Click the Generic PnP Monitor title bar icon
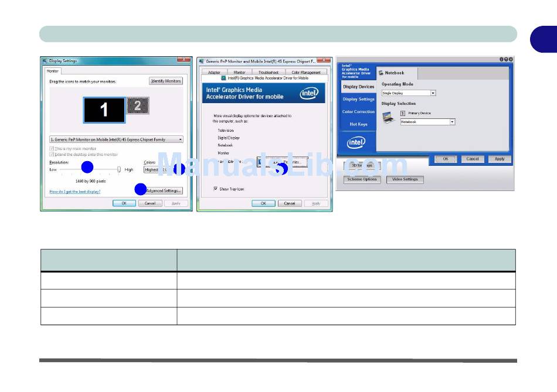The height and width of the screenshot is (392, 557). click(x=202, y=62)
